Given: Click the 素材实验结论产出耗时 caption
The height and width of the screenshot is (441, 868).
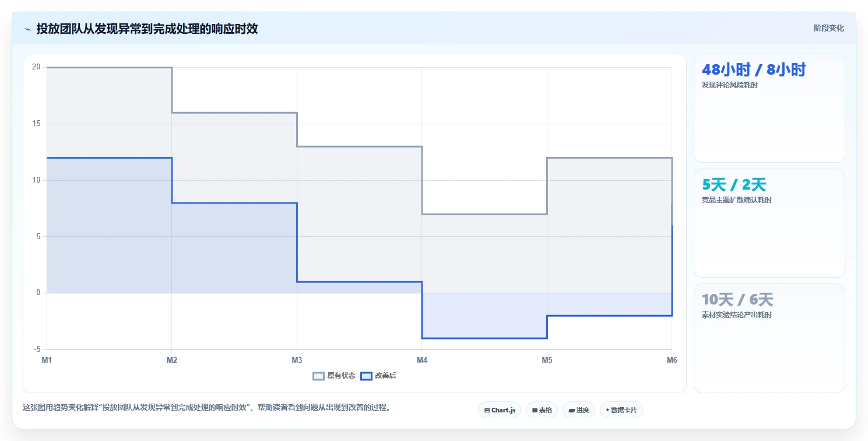Looking at the screenshot, I should (x=737, y=315).
